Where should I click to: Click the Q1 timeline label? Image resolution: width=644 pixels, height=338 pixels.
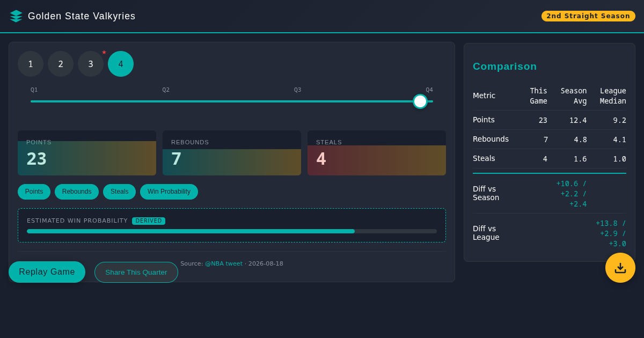click(34, 90)
